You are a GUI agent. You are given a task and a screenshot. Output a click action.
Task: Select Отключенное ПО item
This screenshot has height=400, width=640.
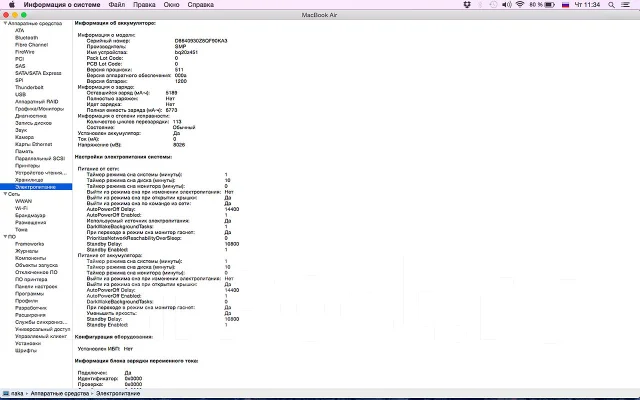tap(36, 272)
